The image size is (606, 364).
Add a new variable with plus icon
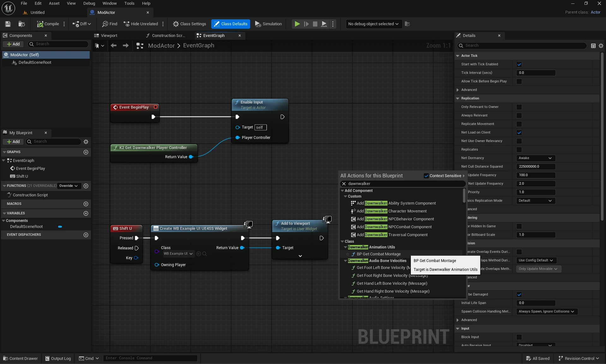tap(86, 213)
